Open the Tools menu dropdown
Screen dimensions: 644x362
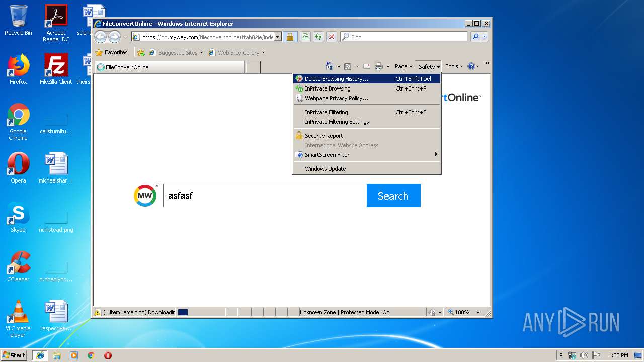(454, 66)
